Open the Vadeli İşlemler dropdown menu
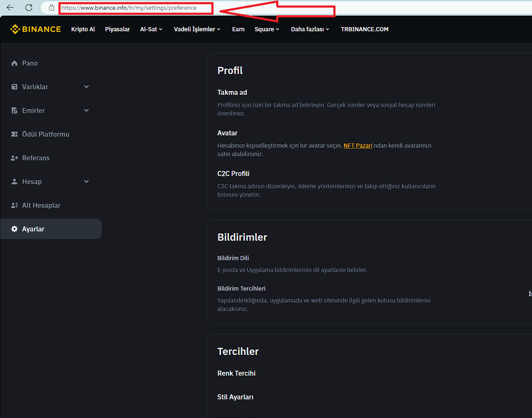The image size is (532, 418). click(x=197, y=29)
